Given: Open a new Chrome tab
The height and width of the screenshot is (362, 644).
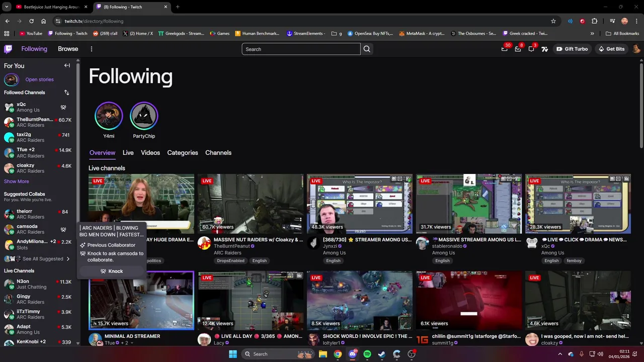Looking at the screenshot, I should coord(178,7).
